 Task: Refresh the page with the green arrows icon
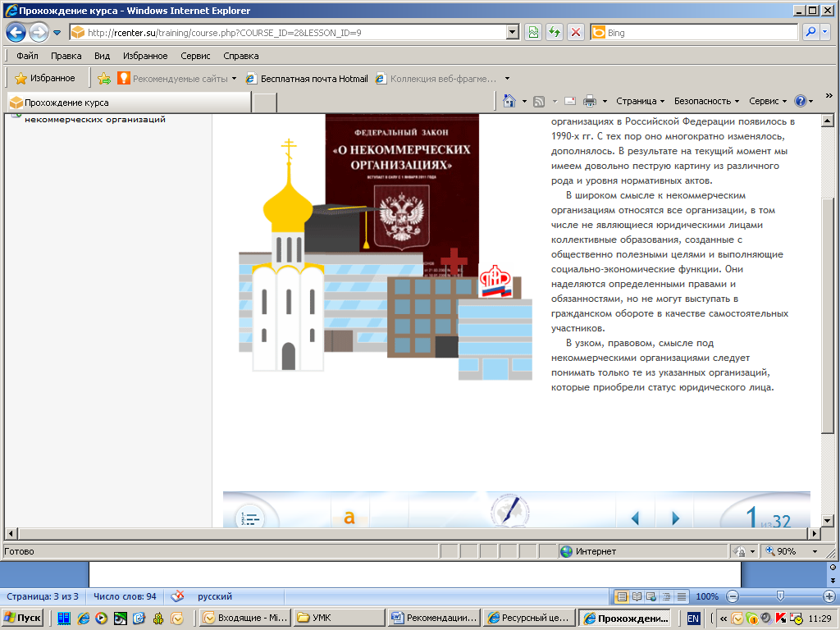click(555, 33)
